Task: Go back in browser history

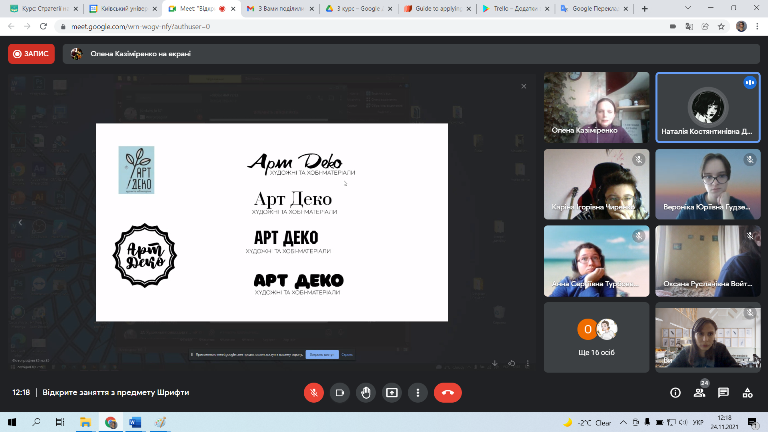Action: [11, 26]
